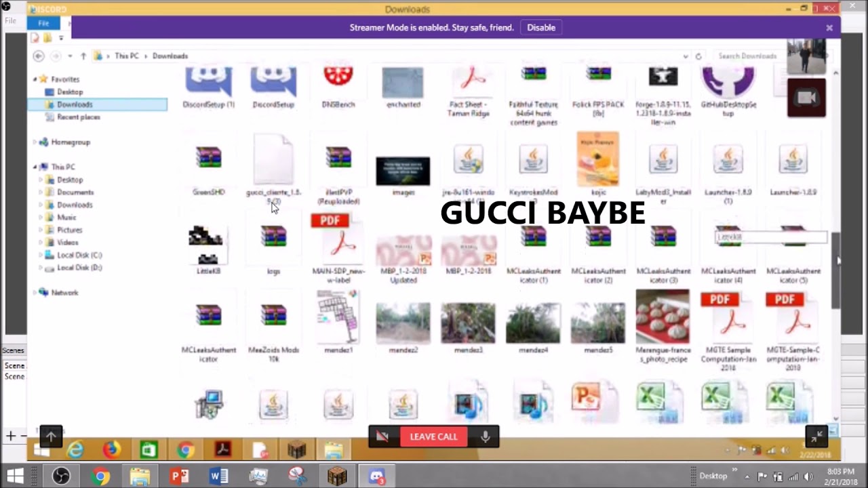Click the Explorer vertical scrollbar thumb
The width and height of the screenshot is (868, 488).
pyautogui.click(x=835, y=270)
